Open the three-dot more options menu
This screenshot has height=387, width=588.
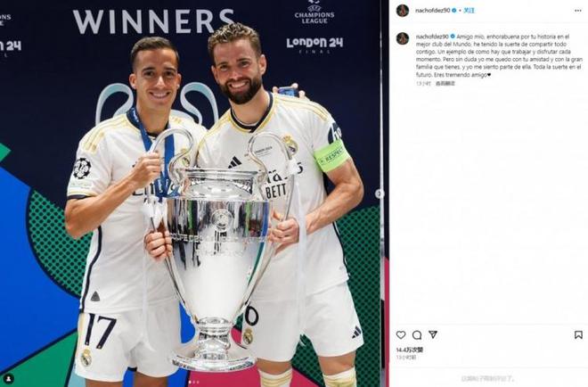click(578, 11)
